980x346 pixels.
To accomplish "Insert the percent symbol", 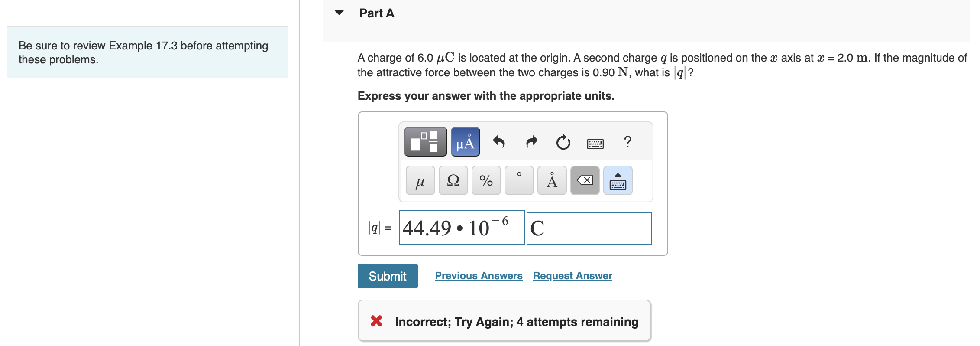I will click(x=485, y=180).
